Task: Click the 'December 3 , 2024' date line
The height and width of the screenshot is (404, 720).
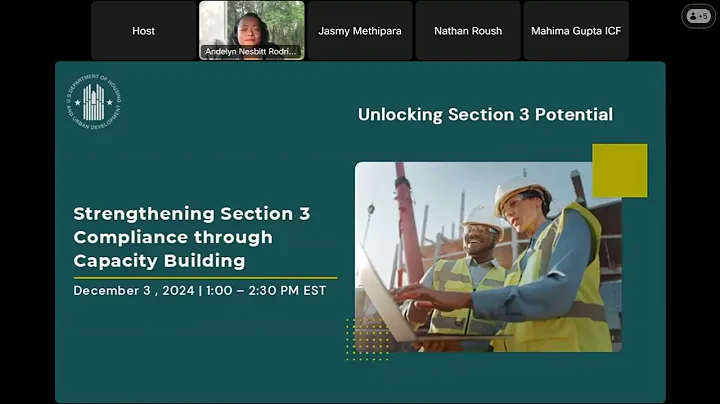Action: [200, 291]
